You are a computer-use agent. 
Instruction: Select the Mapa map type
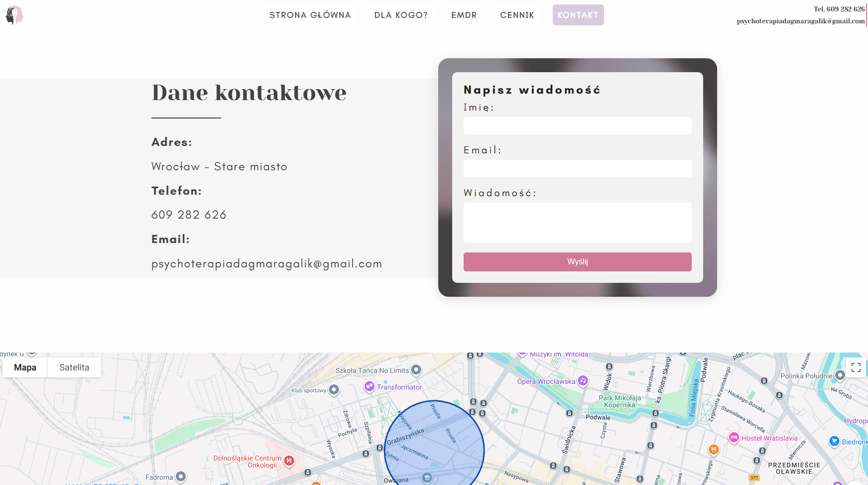click(x=25, y=367)
